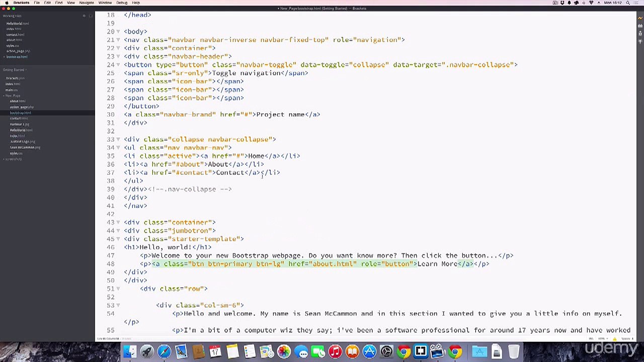Select bootstrap.html in Working Files
Viewport: 644px width, 362px height.
[17, 57]
